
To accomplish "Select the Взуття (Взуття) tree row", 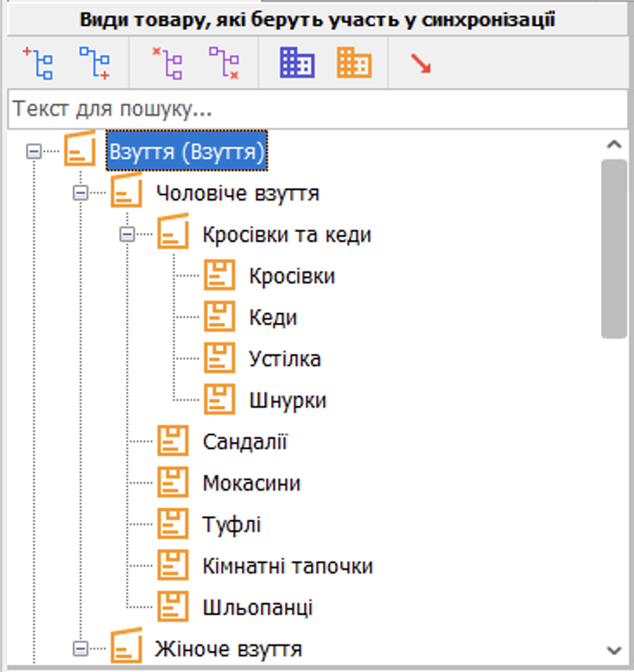I will pos(187,151).
